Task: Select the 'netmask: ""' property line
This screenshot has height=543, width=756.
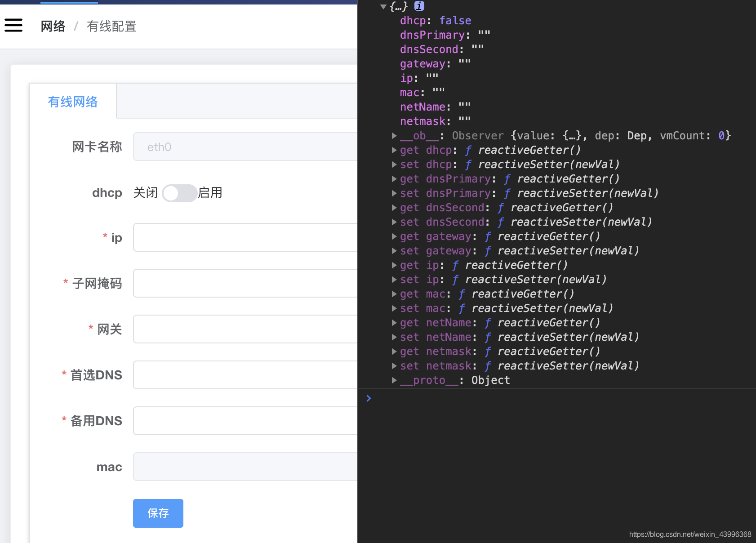Action: coord(435,121)
